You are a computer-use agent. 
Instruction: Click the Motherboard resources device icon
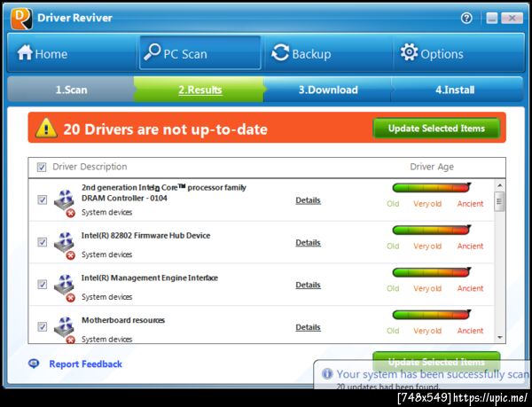pyautogui.click(x=65, y=330)
